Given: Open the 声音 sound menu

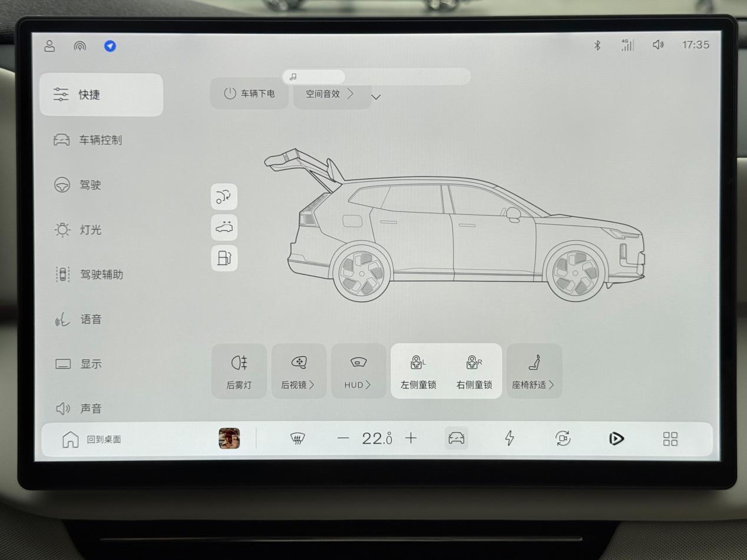Looking at the screenshot, I should click(x=79, y=408).
